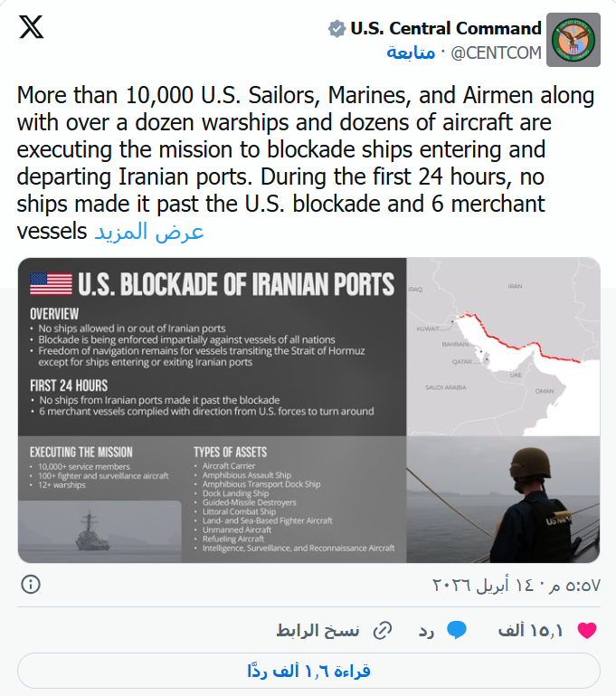Screen dimensions: 616x696
Task: Click the رد reply label
Action: tap(426, 631)
